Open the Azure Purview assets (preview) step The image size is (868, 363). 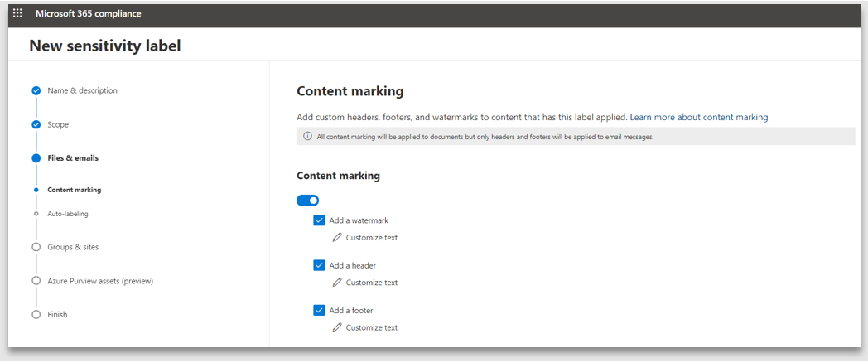[x=99, y=281]
